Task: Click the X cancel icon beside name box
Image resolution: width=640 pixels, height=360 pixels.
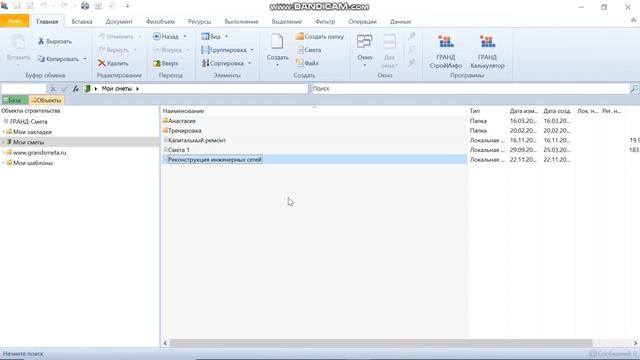Action: tap(53, 89)
